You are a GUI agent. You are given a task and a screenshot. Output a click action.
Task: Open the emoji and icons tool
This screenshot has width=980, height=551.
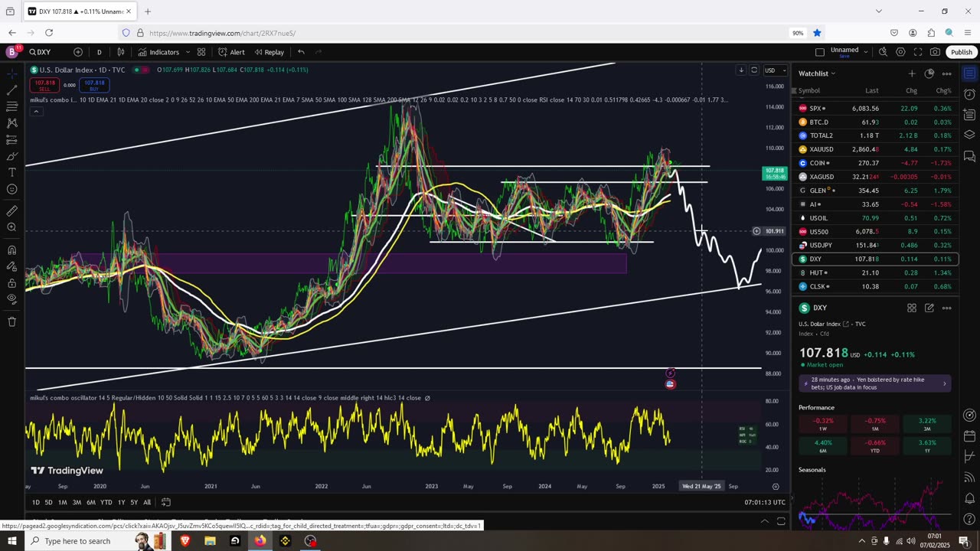click(x=11, y=190)
